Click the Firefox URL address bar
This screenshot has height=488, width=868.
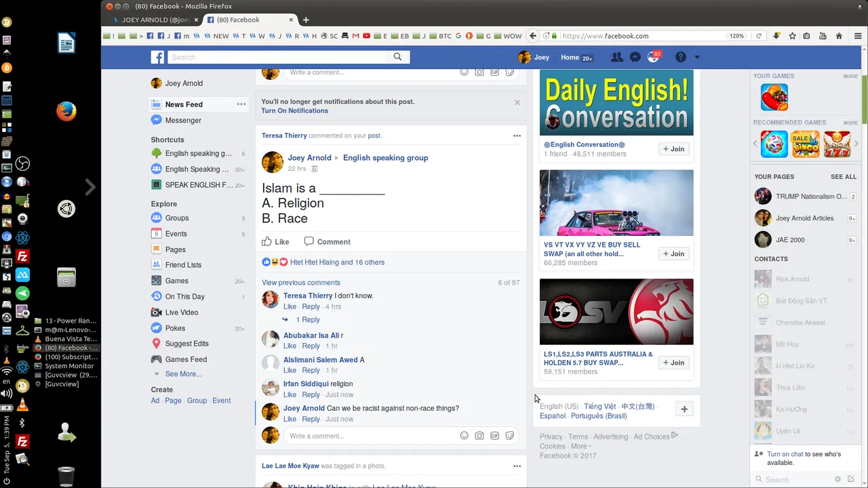pos(641,36)
